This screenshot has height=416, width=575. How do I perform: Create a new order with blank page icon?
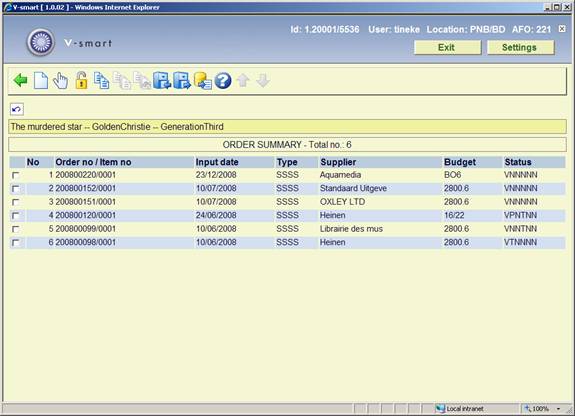pos(41,80)
